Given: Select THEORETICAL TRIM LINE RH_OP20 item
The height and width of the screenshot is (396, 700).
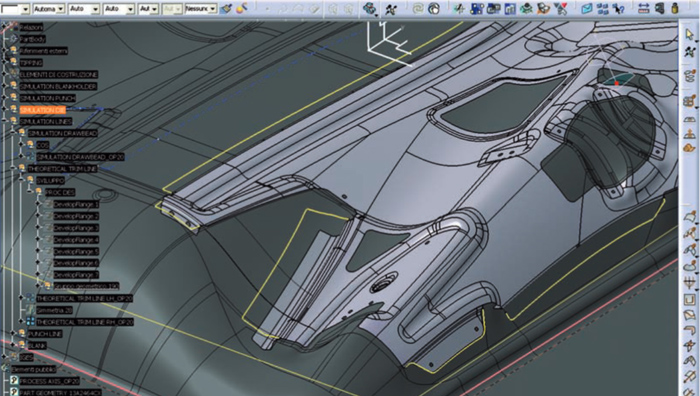Looking at the screenshot, I should [85, 322].
